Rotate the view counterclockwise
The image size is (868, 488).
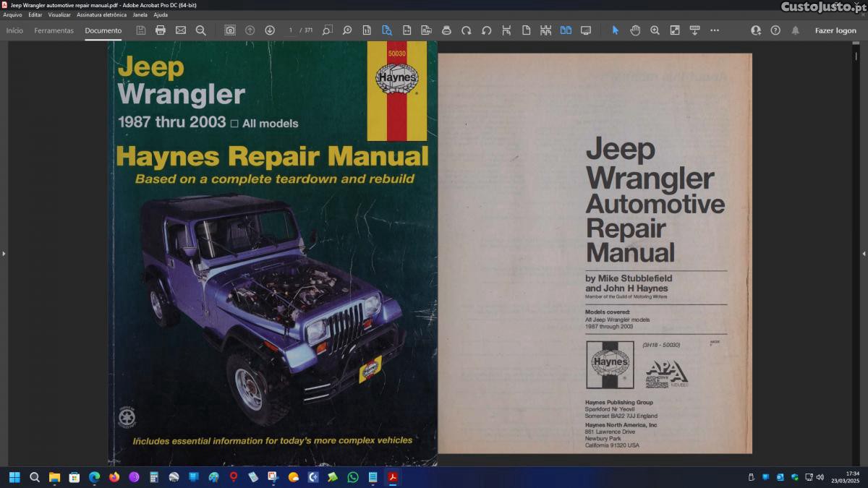click(486, 30)
